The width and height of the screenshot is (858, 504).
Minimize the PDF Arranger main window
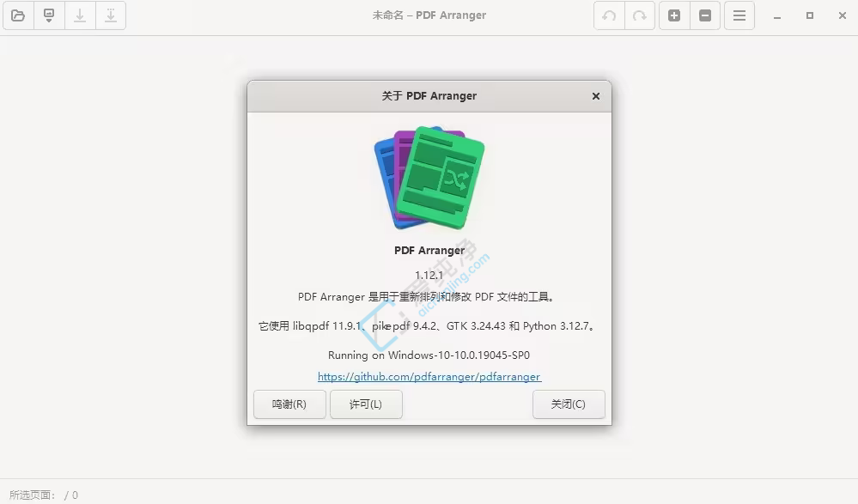tap(777, 15)
